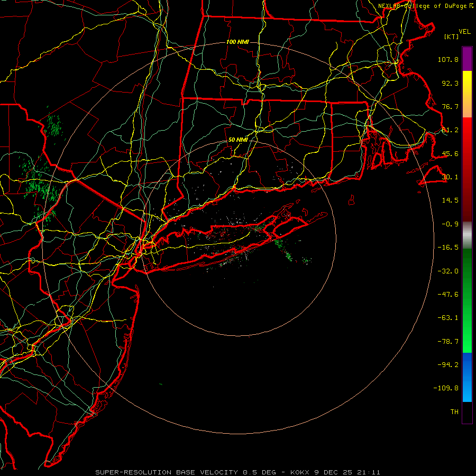Click the 92.3 velocity scale value

click(450, 83)
